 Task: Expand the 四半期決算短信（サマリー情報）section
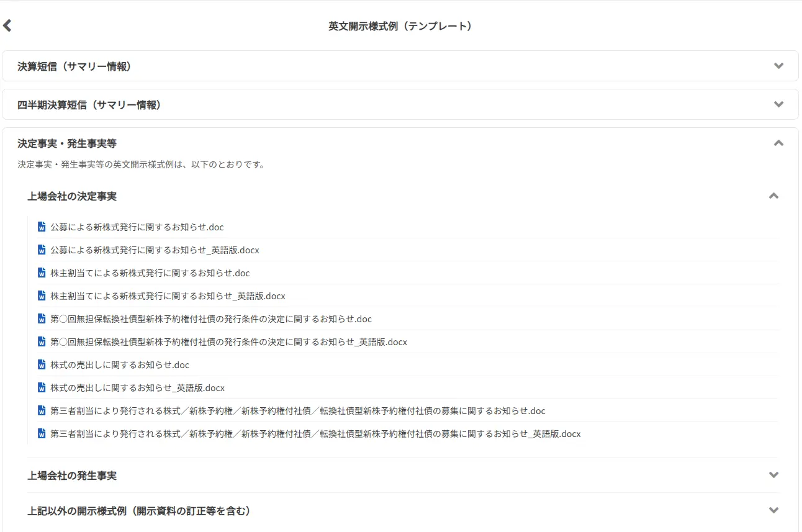778,104
